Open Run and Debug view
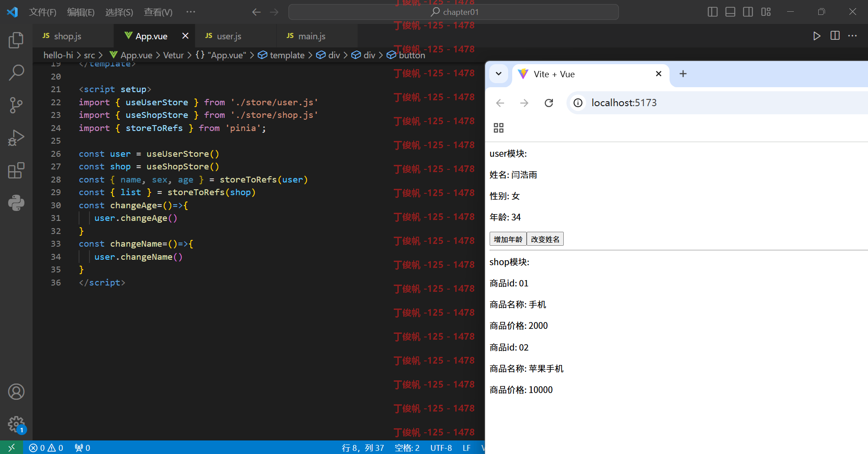The width and height of the screenshot is (868, 454). 16,138
